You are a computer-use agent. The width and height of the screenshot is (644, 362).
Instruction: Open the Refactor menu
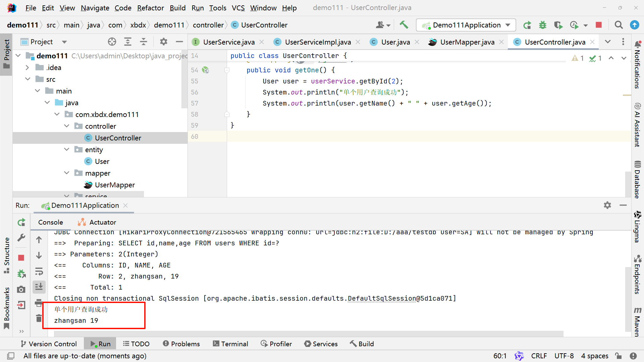click(150, 8)
